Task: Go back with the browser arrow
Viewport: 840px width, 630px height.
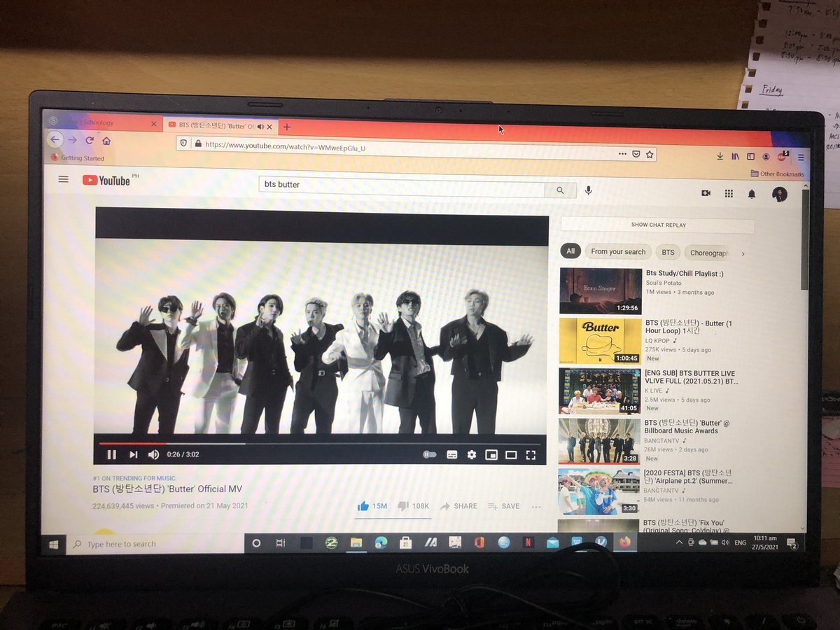Action: (x=55, y=139)
